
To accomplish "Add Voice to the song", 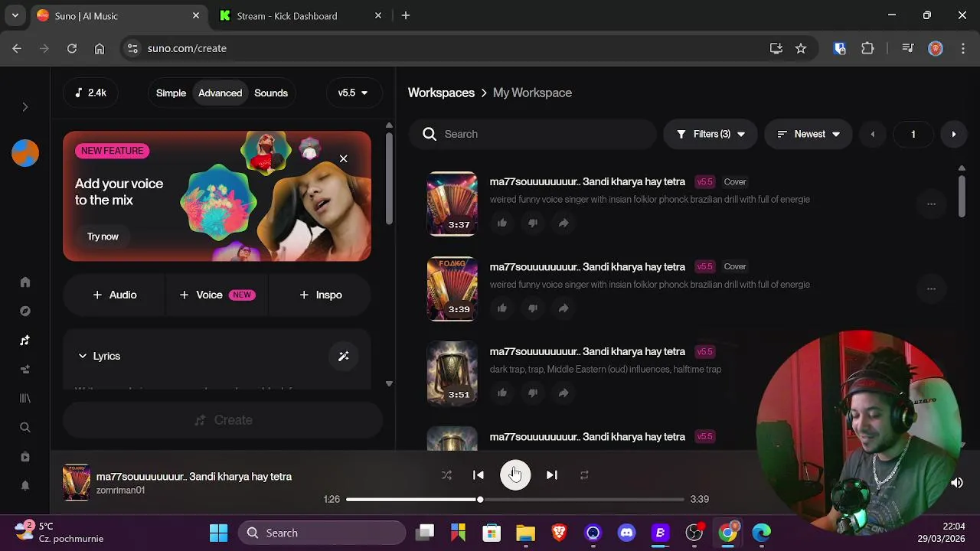I will 217,295.
